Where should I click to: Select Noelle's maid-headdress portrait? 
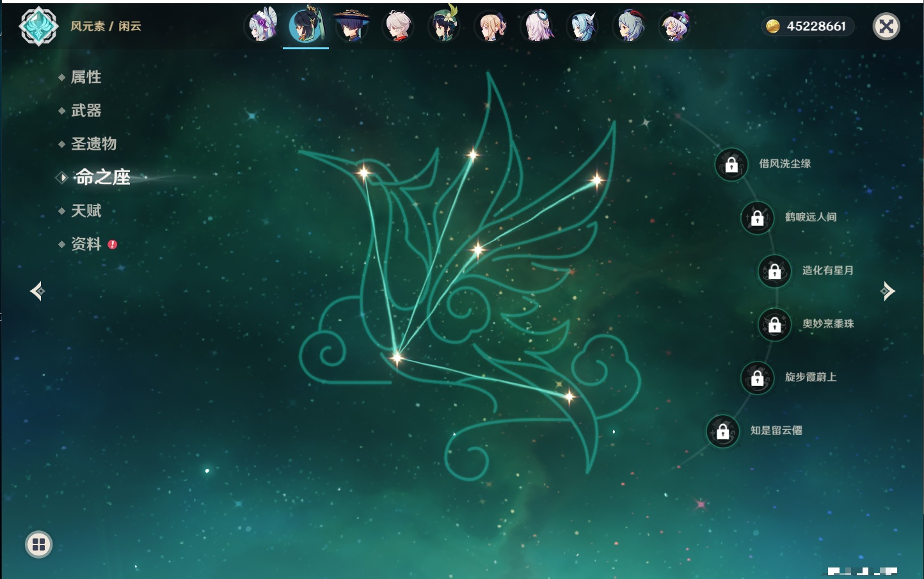(x=262, y=26)
